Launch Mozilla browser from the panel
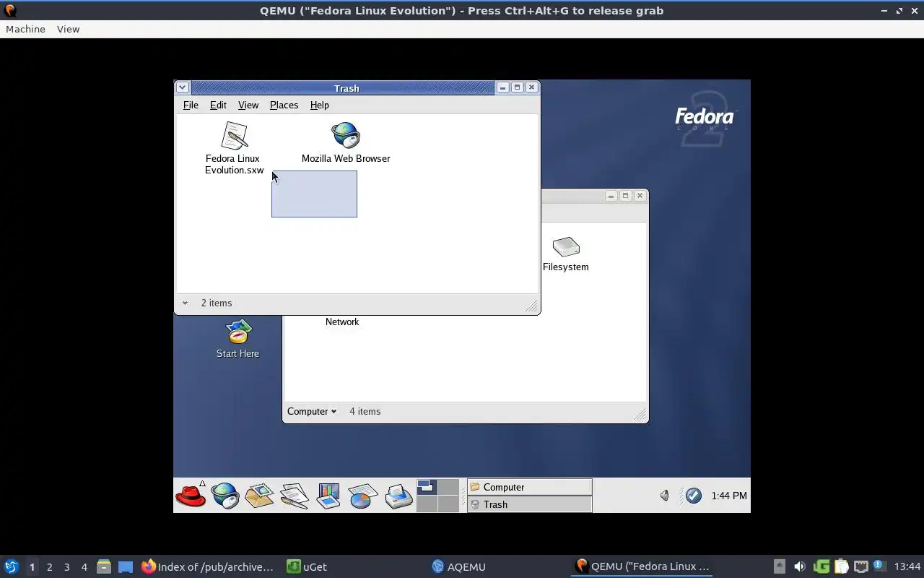 225,496
